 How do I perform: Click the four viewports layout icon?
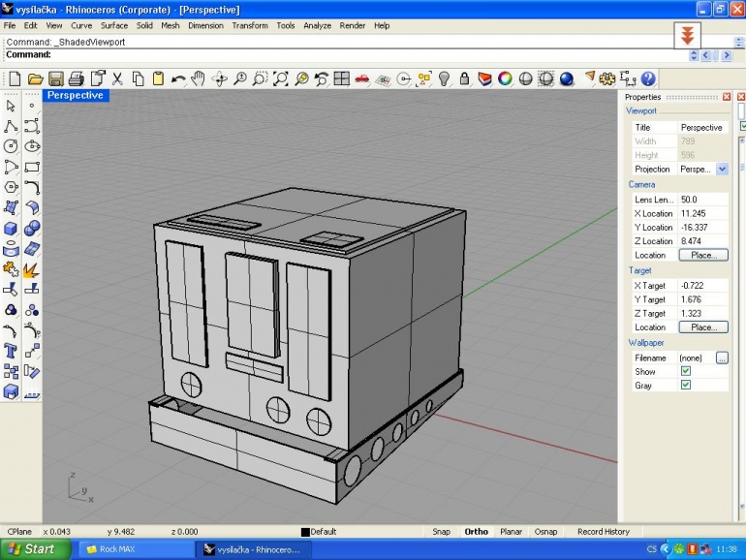point(342,78)
